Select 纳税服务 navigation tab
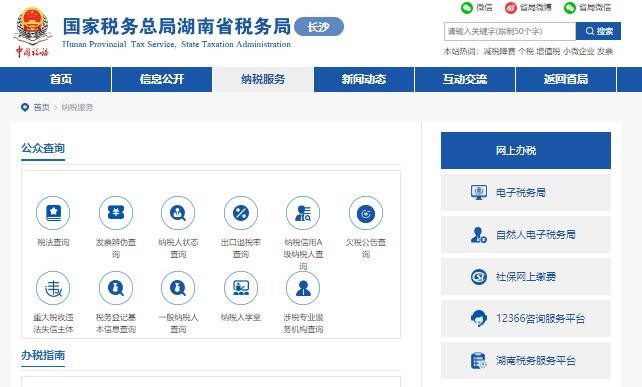Image resolution: width=642 pixels, height=387 pixels. click(263, 79)
